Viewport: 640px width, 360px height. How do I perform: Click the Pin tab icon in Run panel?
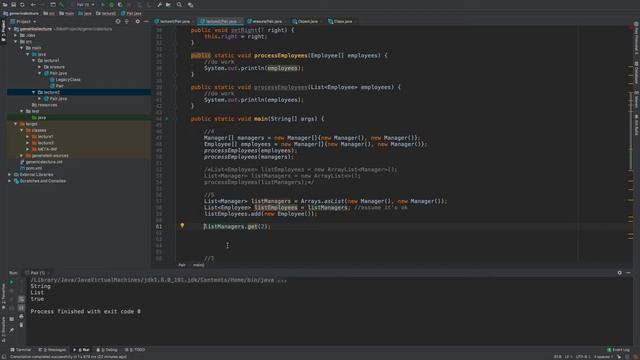pyautogui.click(x=11, y=330)
